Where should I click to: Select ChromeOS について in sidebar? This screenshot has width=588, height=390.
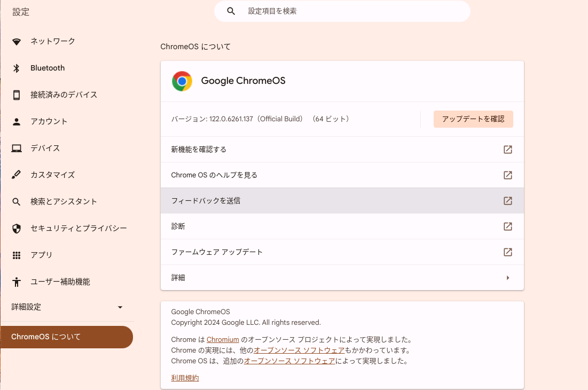pos(67,337)
